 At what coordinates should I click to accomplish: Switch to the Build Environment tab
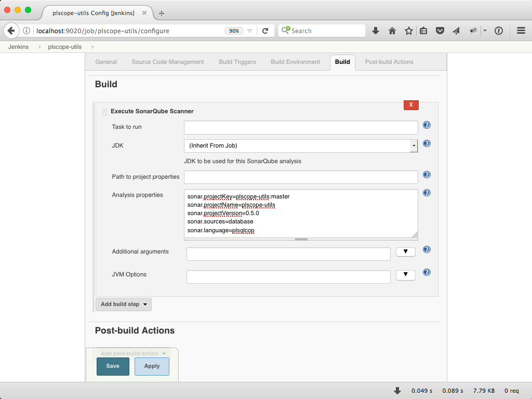click(x=295, y=62)
